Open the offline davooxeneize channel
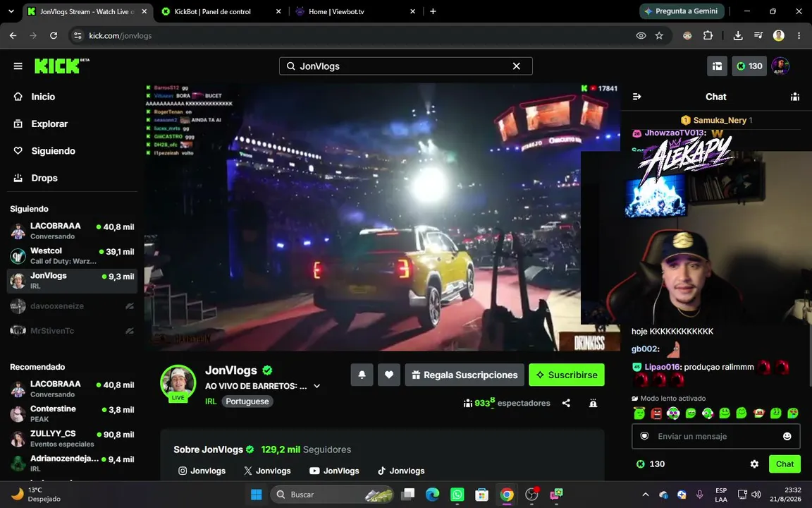The height and width of the screenshot is (508, 812). point(72,306)
